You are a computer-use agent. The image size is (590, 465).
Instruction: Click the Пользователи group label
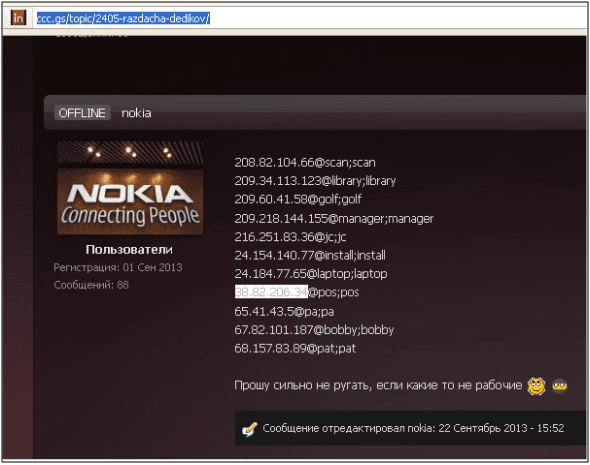point(129,249)
